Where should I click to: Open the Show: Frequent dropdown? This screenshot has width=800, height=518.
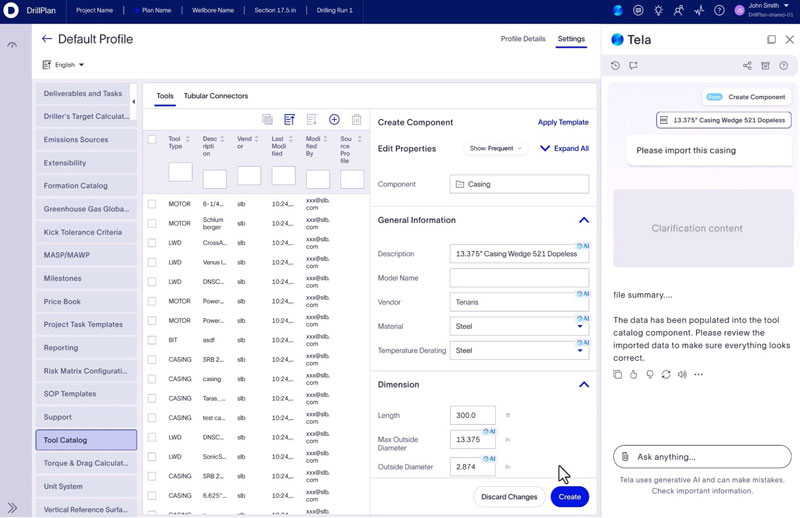(495, 149)
